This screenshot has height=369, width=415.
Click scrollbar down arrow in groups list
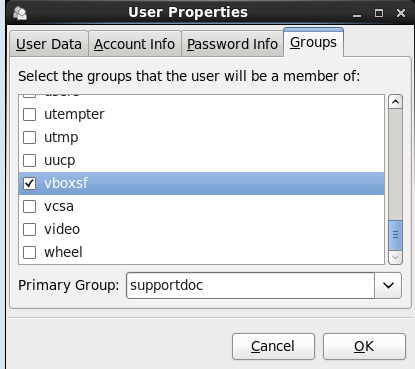(395, 257)
